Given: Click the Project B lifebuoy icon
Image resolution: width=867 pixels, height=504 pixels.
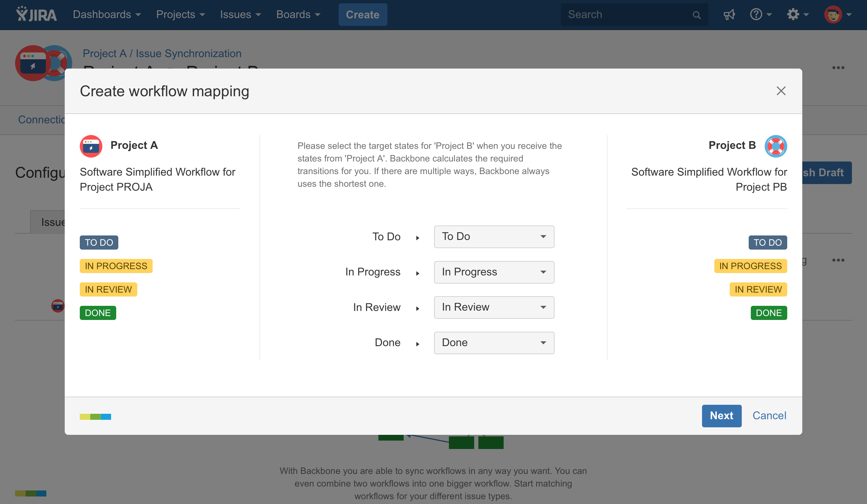Looking at the screenshot, I should (776, 146).
